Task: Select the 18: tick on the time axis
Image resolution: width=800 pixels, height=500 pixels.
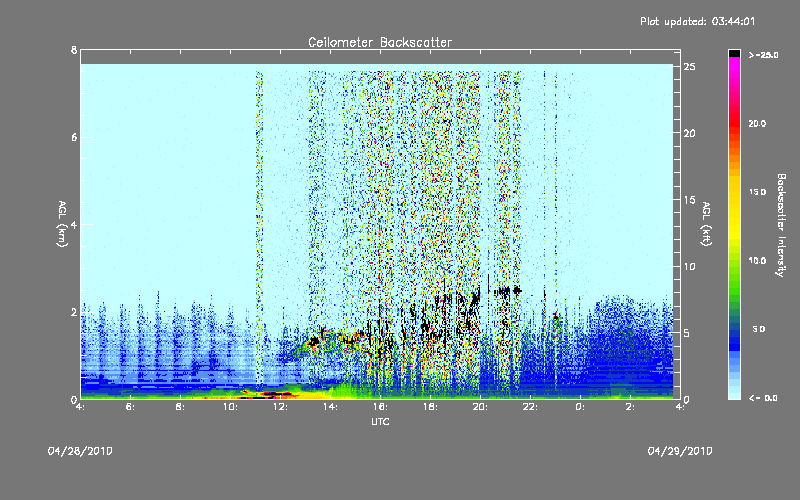Action: click(430, 407)
